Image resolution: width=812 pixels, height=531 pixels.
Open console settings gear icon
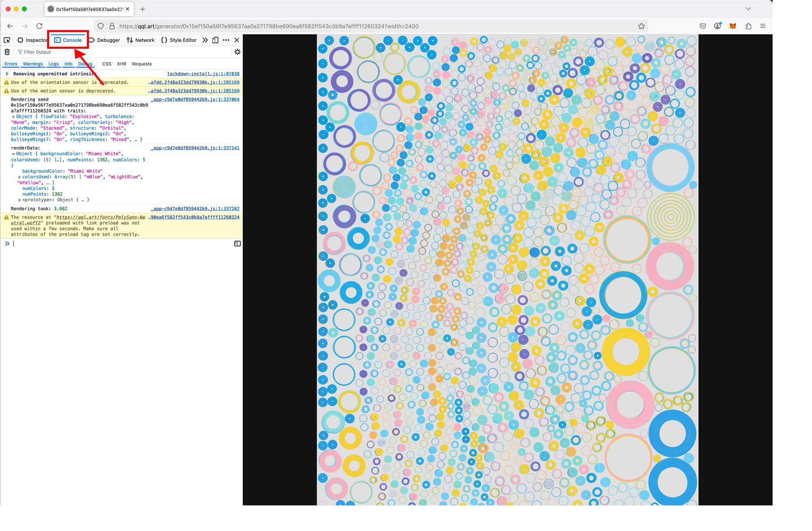point(238,52)
